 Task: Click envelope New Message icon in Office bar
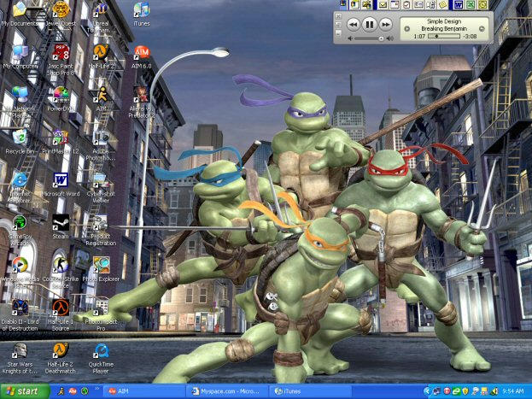tap(383, 5)
